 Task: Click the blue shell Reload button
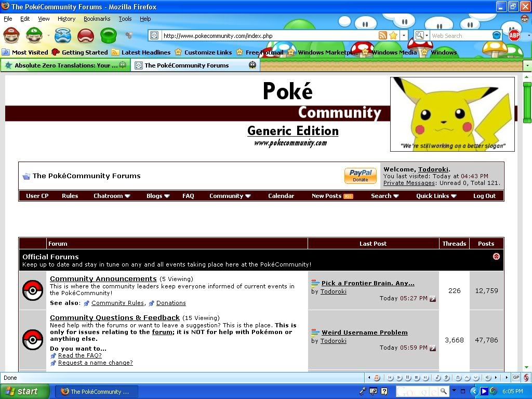63,35
